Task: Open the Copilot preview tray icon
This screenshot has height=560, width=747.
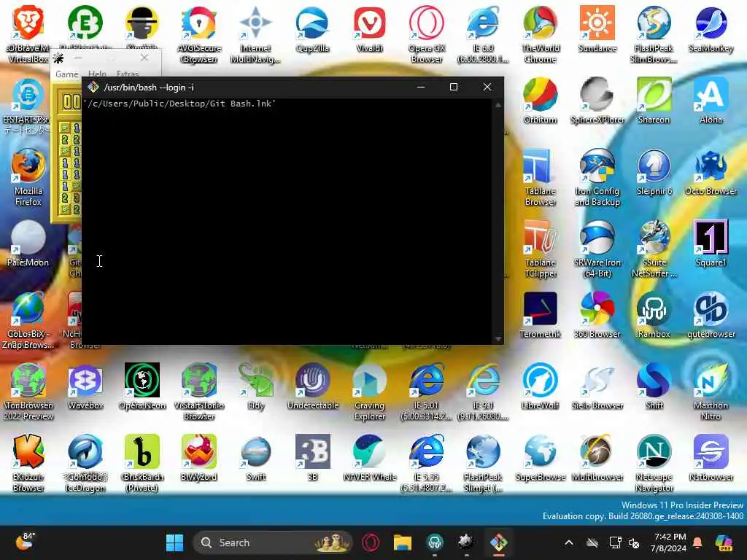Action: (724, 542)
